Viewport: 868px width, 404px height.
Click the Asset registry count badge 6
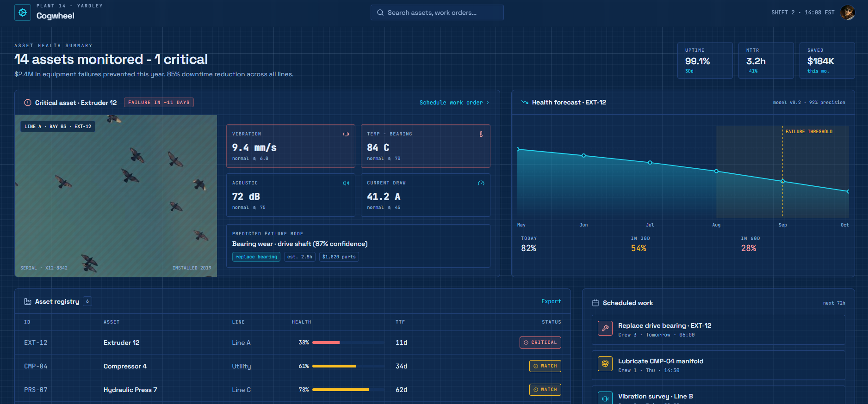coord(87,301)
